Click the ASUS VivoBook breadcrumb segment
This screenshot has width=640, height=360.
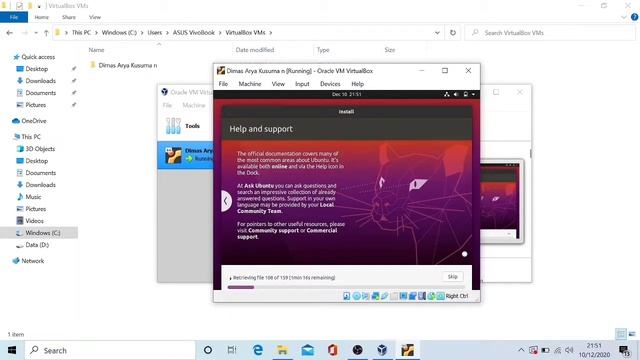(x=193, y=33)
